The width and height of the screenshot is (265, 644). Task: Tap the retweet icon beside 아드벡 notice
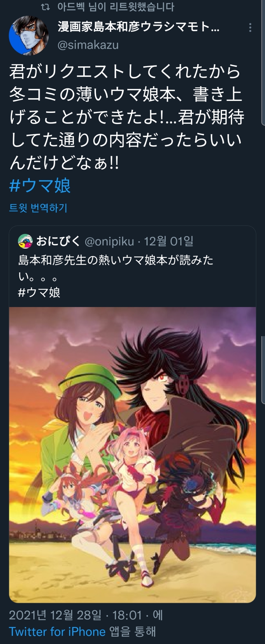click(x=45, y=7)
